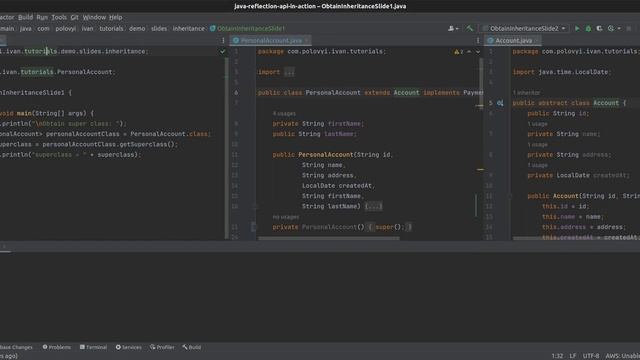
Task: Click horizontal scrollbar of Account.java editor
Action: 576,238
